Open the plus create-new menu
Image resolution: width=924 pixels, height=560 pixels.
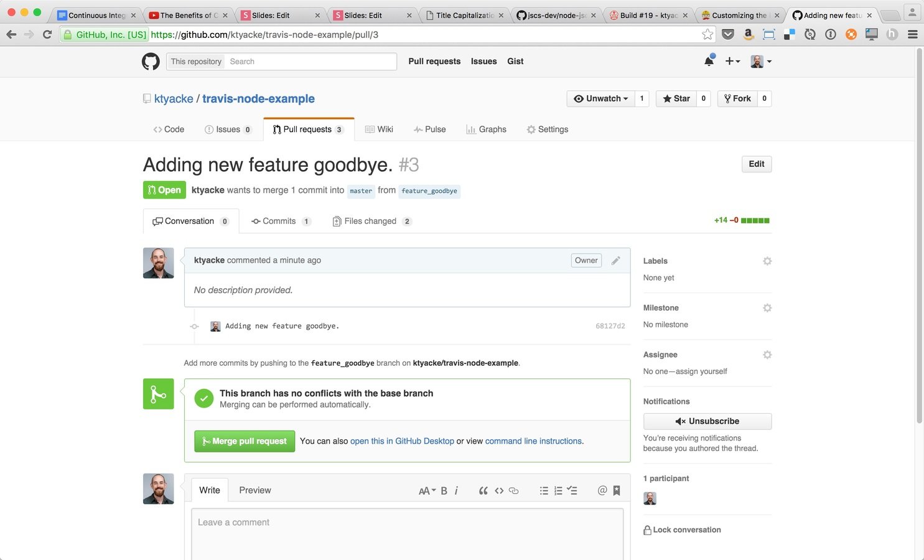coord(732,61)
